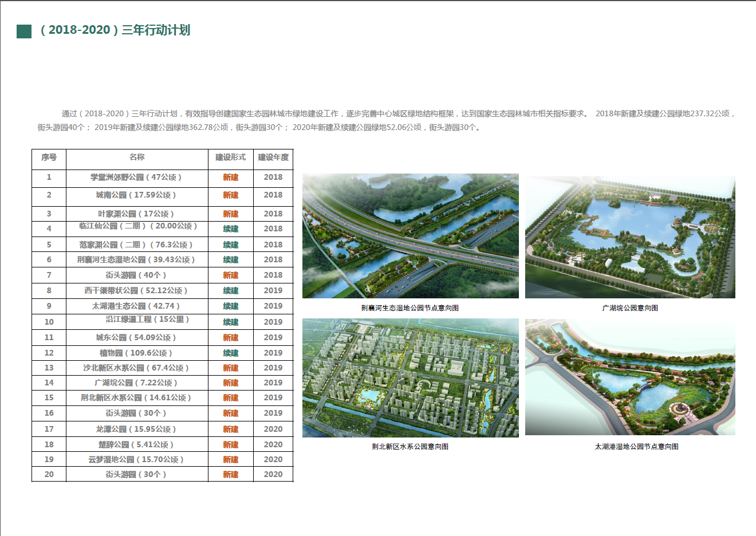Select the cell 城东公园(54.09公顷)
Image resolution: width=756 pixels, height=536 pixels.
coord(136,338)
